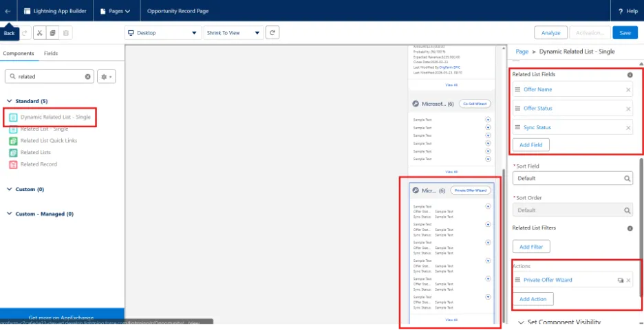
Task: Open the Help menu
Action: click(x=628, y=11)
